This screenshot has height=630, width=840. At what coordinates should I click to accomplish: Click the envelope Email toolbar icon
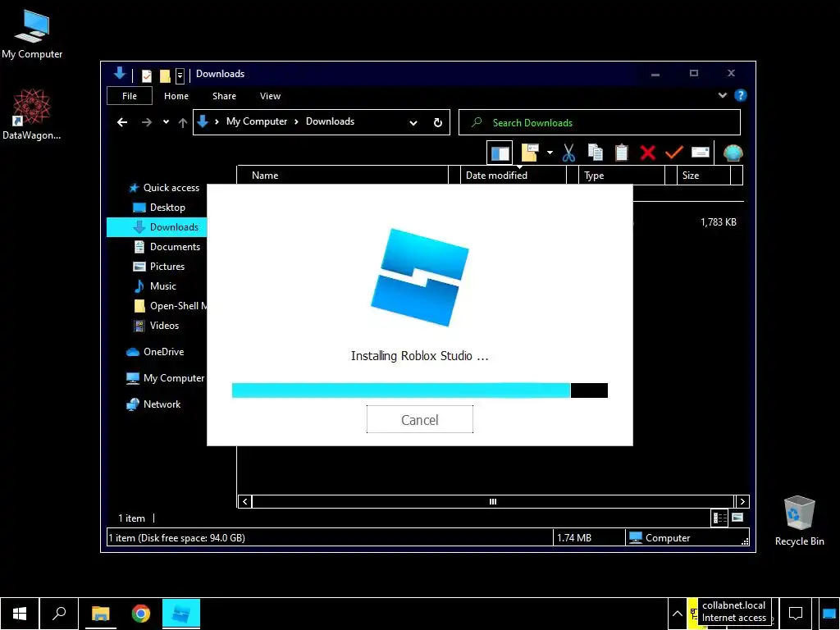click(701, 153)
